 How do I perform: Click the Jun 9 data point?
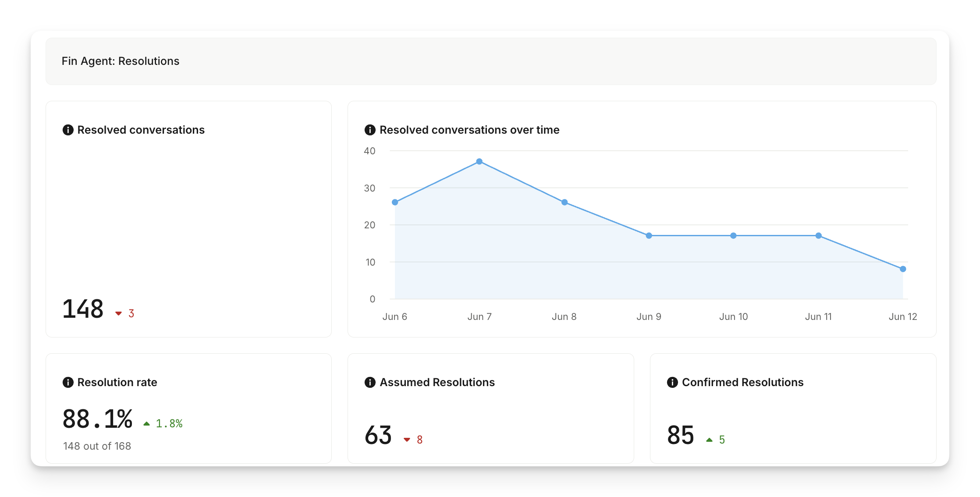pos(649,236)
